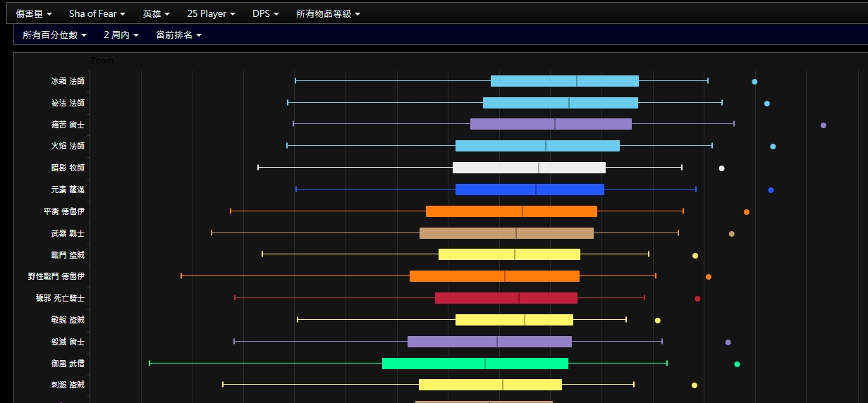Click the 冰霜 法師 spec label

tap(68, 81)
